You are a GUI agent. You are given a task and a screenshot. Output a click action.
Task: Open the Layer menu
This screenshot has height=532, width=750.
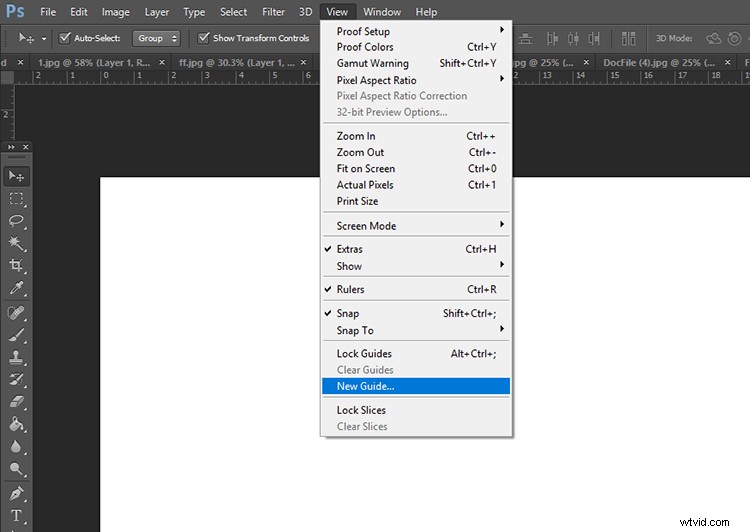pos(157,12)
